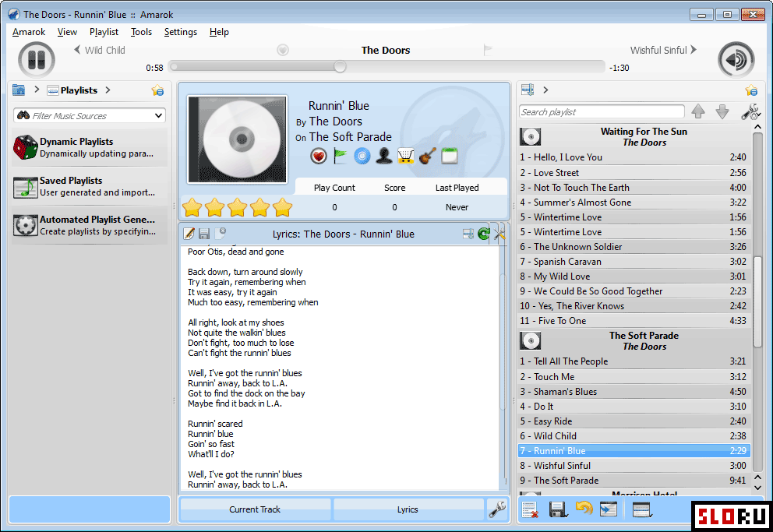
Task: Click the blue disc icon in the track actions
Action: pos(362,156)
